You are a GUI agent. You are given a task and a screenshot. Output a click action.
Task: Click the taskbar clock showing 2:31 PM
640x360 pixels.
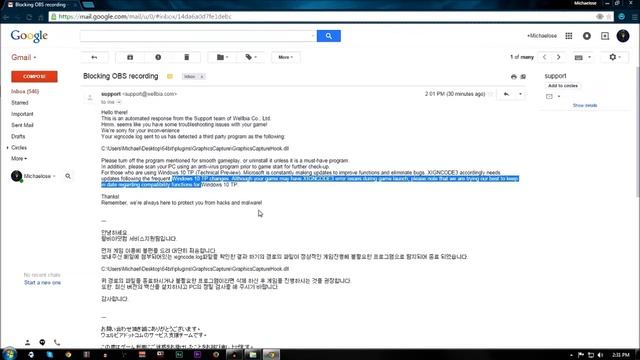pyautogui.click(x=620, y=355)
